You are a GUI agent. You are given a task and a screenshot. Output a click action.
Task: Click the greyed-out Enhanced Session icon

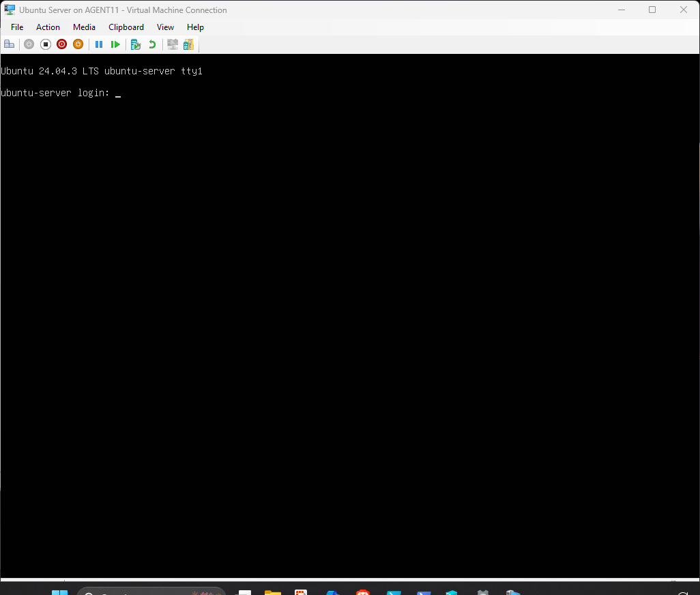173,44
